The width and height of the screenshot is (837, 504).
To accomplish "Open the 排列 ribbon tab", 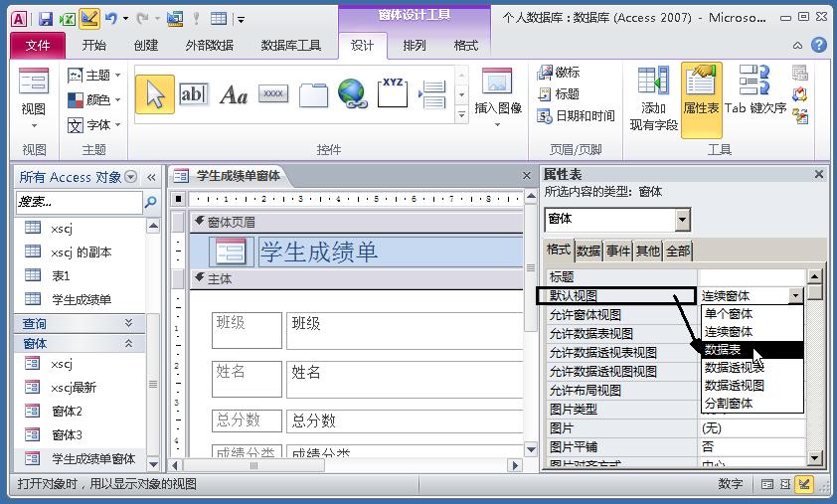I will (x=415, y=46).
